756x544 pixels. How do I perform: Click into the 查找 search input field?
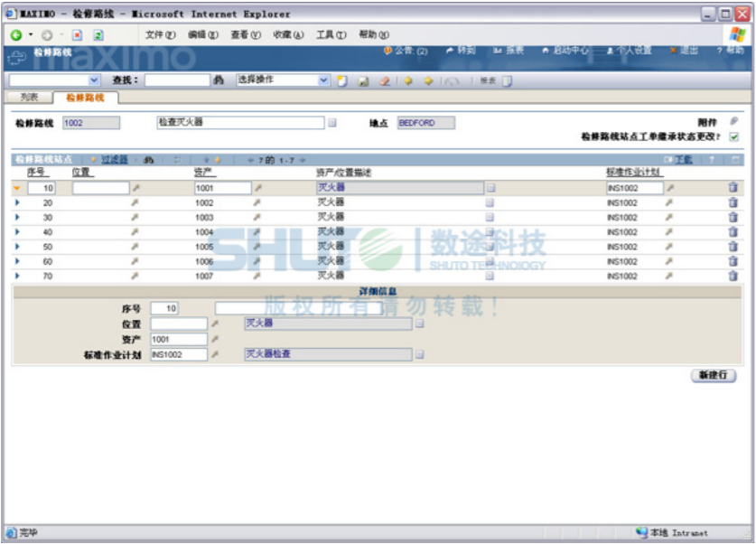[x=177, y=80]
